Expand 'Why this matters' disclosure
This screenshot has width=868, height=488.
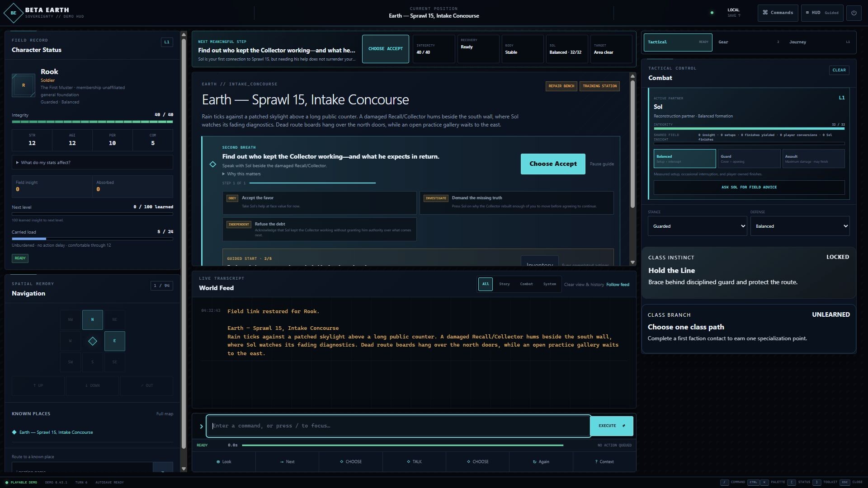click(x=241, y=174)
